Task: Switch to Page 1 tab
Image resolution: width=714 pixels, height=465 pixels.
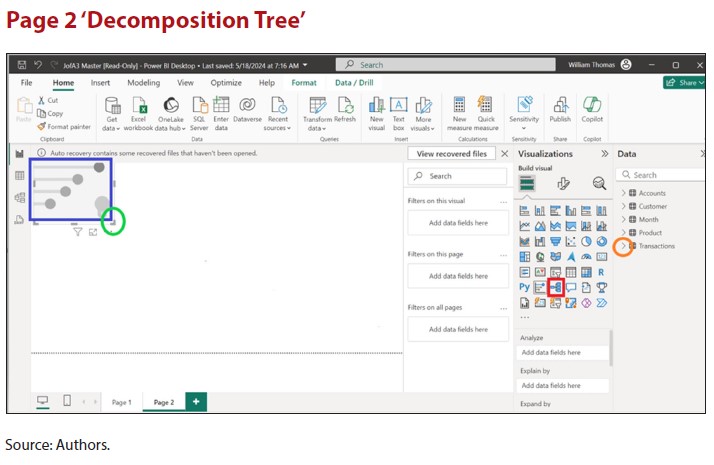Action: pos(121,402)
